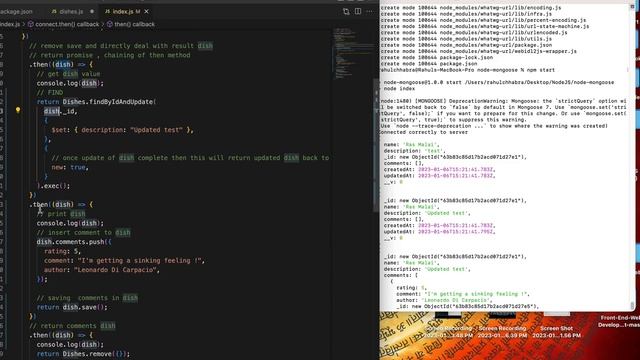Click the author 'Leonardo Di Carpacio' line in editor
Screen dimensions: 640x360
pos(102,270)
